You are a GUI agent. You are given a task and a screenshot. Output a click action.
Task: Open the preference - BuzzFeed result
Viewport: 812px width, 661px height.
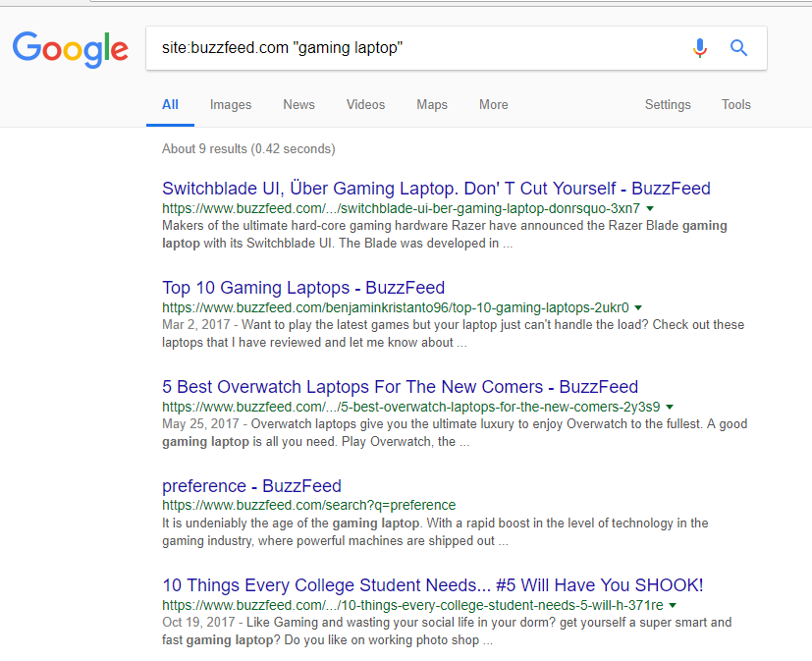click(251, 486)
